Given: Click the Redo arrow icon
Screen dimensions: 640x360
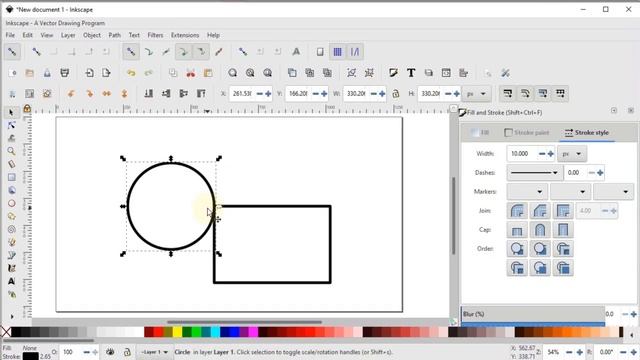Looking at the screenshot, I should (149, 73).
